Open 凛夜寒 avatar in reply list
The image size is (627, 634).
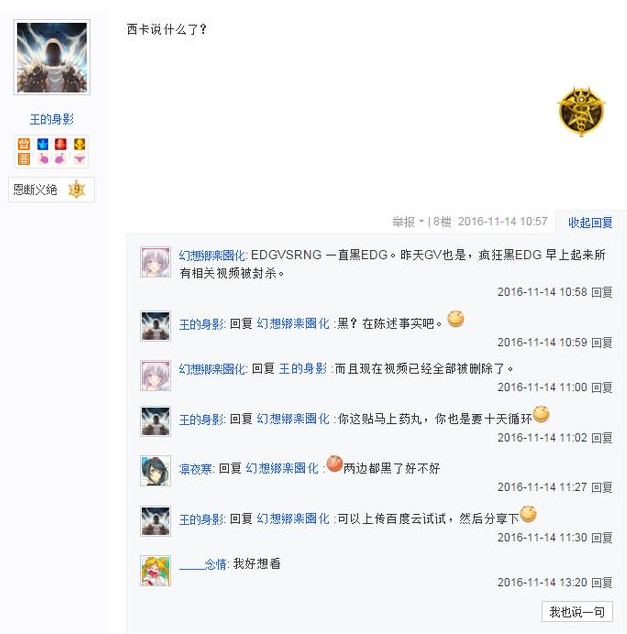(x=156, y=471)
